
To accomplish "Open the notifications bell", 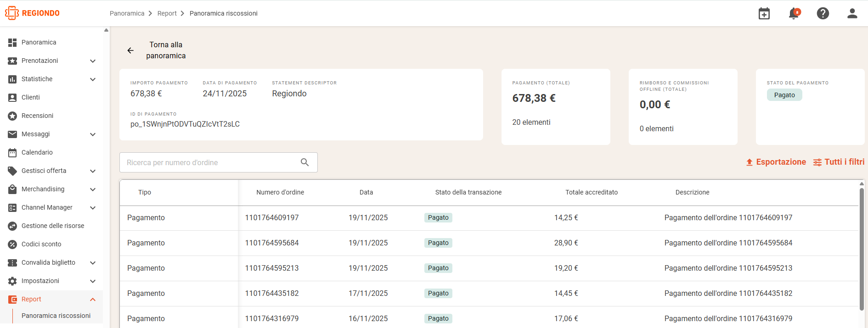I will click(x=794, y=13).
